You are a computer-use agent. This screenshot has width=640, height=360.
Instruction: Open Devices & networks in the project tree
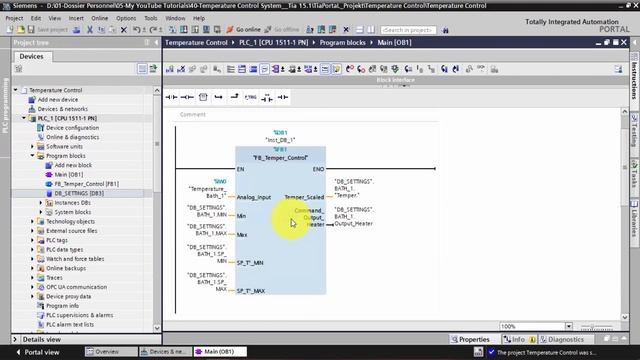tap(62, 109)
